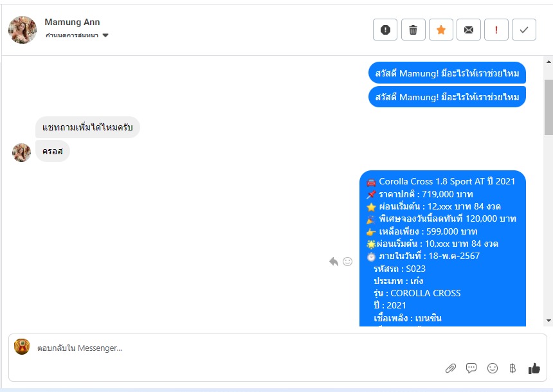Screen dimensions: 553x392
Task: Click the line 'ปี : 2021'
Action: coord(390,306)
